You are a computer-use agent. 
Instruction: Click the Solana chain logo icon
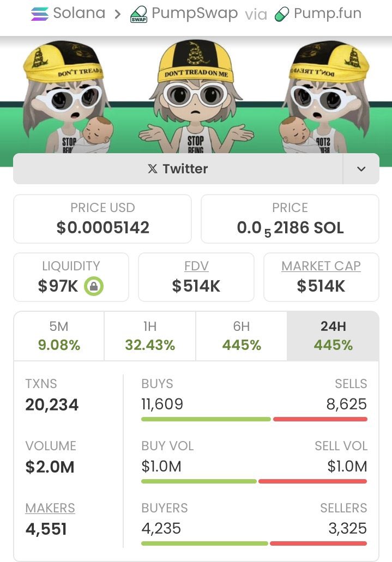[39, 14]
